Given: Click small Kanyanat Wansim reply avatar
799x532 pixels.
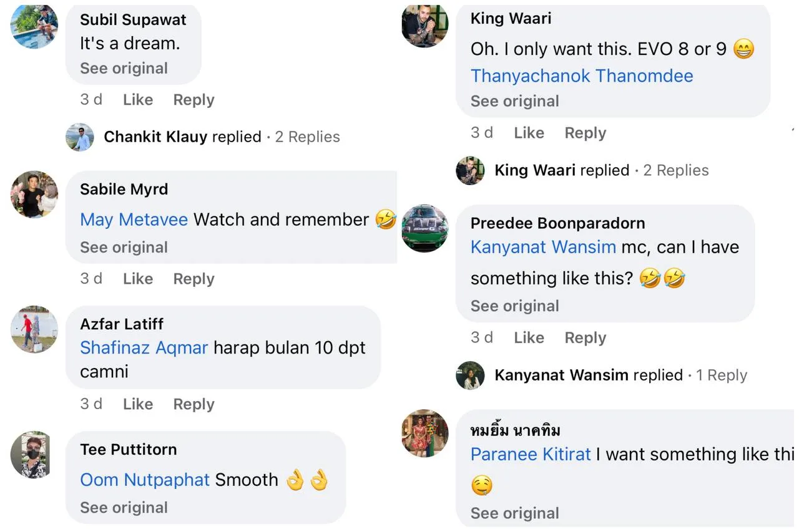Looking at the screenshot, I should 470,375.
